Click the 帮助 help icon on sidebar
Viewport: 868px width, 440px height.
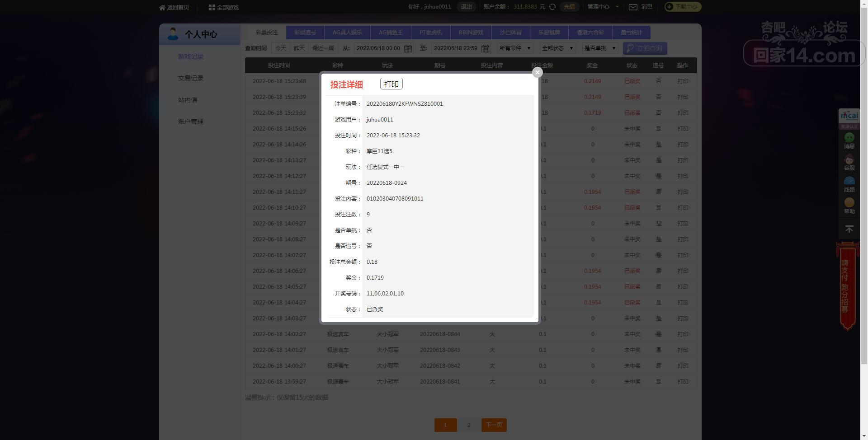(849, 206)
